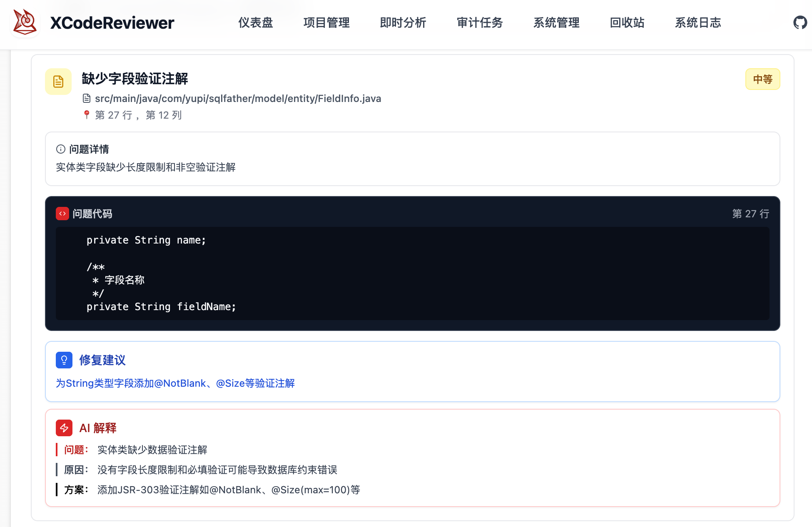Screen dimensions: 812x527
Task: Click the yellow document icon beside the issue title
Action: tap(58, 82)
